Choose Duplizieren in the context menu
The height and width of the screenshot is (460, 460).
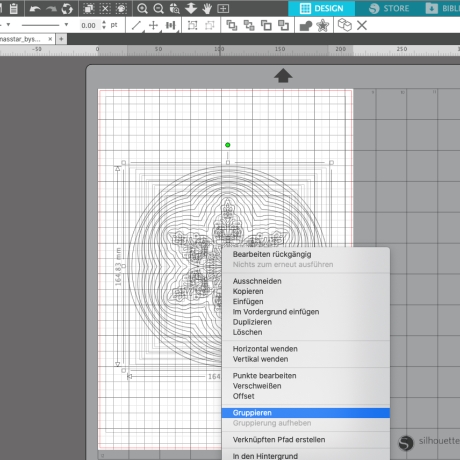click(x=252, y=322)
